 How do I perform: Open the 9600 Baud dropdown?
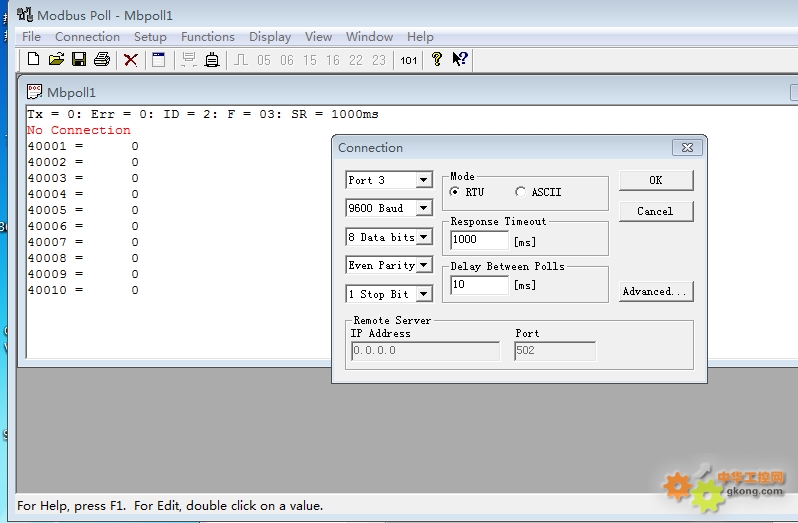tap(423, 208)
